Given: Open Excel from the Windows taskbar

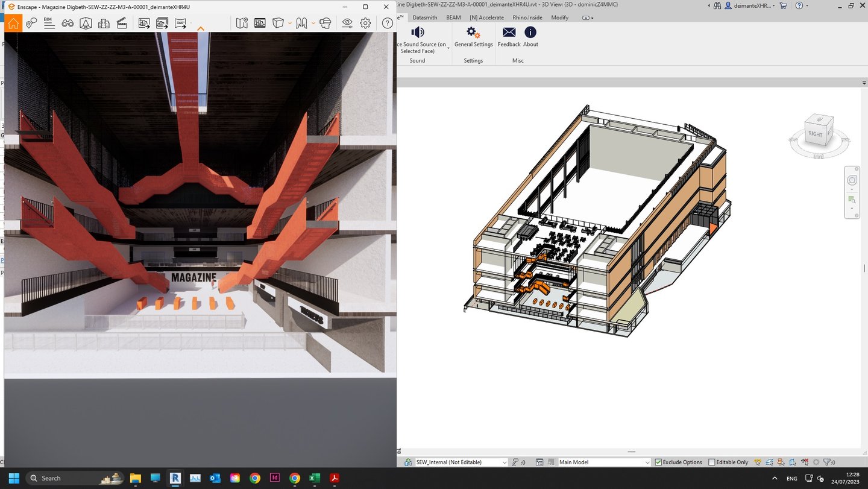Looking at the screenshot, I should click(315, 478).
